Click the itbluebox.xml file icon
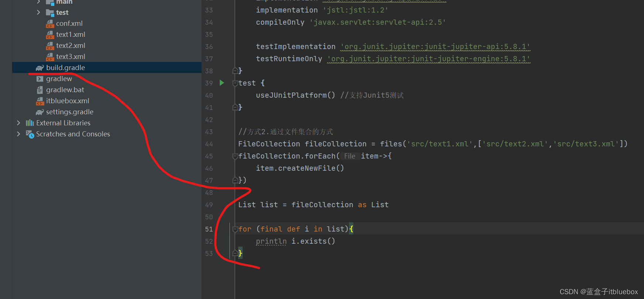The width and height of the screenshot is (644, 299). coord(40,101)
